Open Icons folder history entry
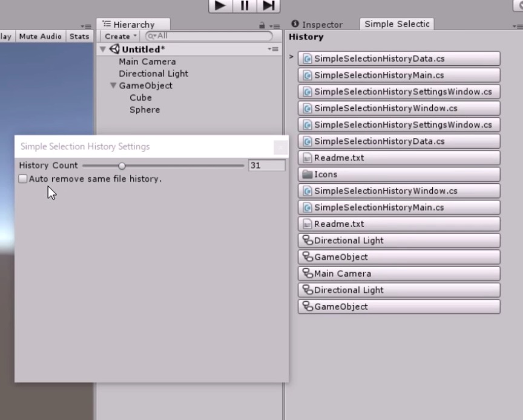The height and width of the screenshot is (420, 523). pyautogui.click(x=399, y=174)
